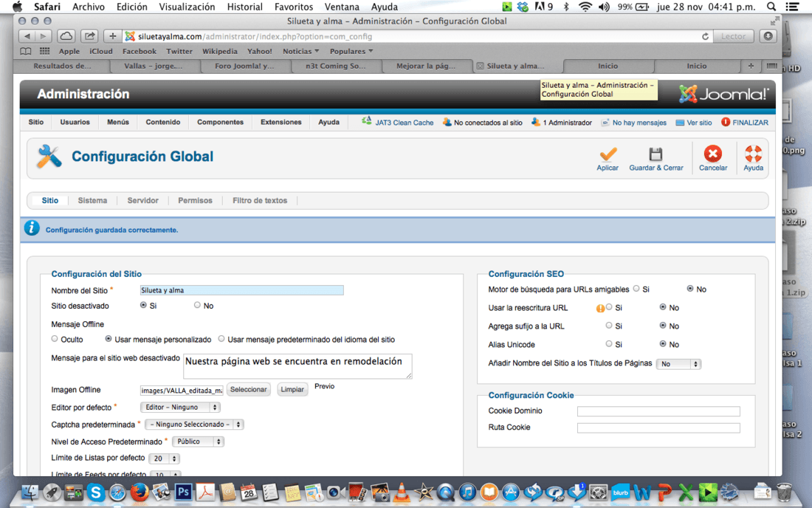812x508 pixels.
Task: Click the Cookie Dominio field
Action: coord(658,411)
